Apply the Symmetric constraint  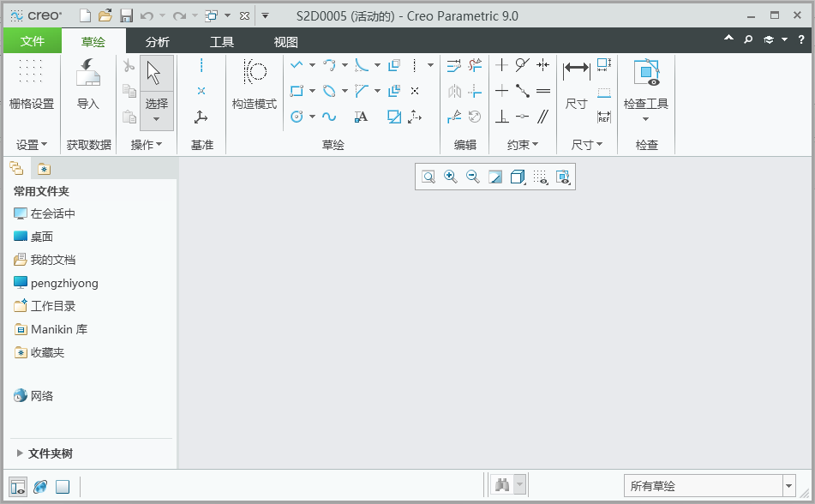tap(543, 65)
